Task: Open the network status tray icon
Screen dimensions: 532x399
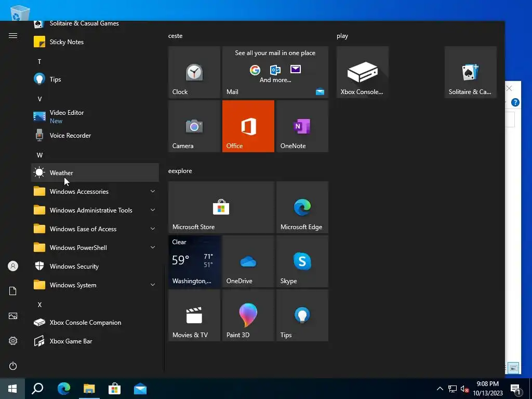Action: click(x=453, y=389)
